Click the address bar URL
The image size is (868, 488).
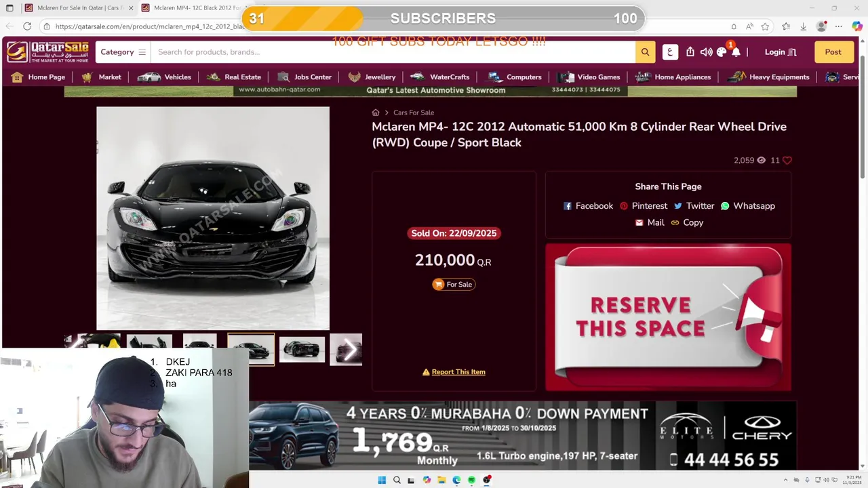[x=149, y=26]
